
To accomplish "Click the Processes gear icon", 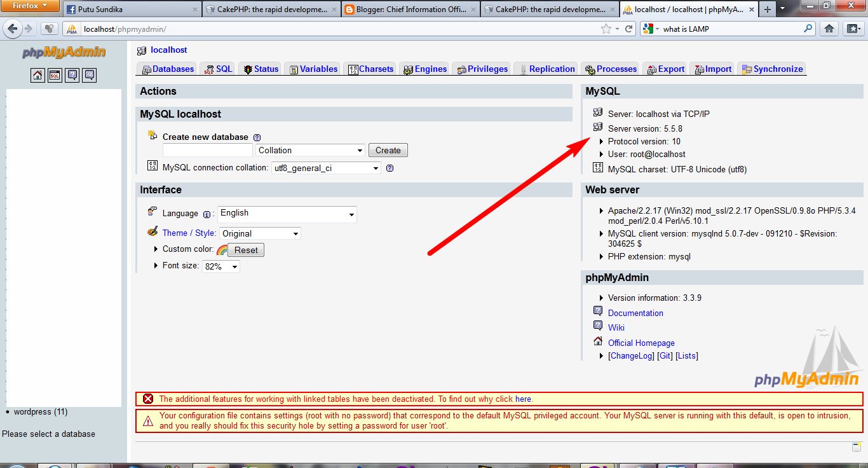I will pos(592,69).
